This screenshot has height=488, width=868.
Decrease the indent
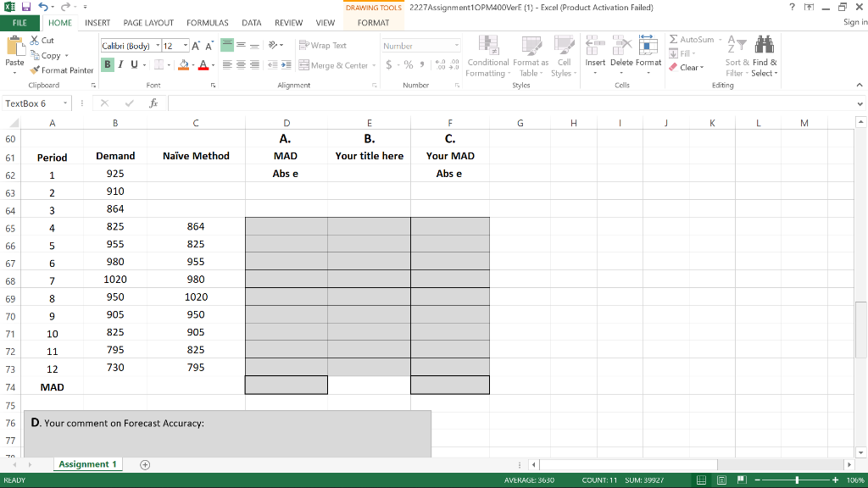pos(272,64)
